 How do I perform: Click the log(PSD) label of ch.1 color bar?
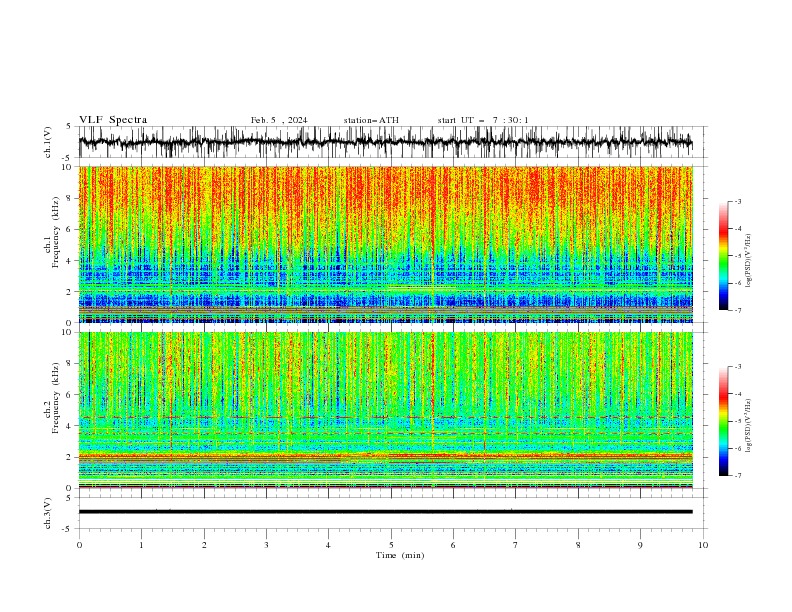[x=749, y=261]
